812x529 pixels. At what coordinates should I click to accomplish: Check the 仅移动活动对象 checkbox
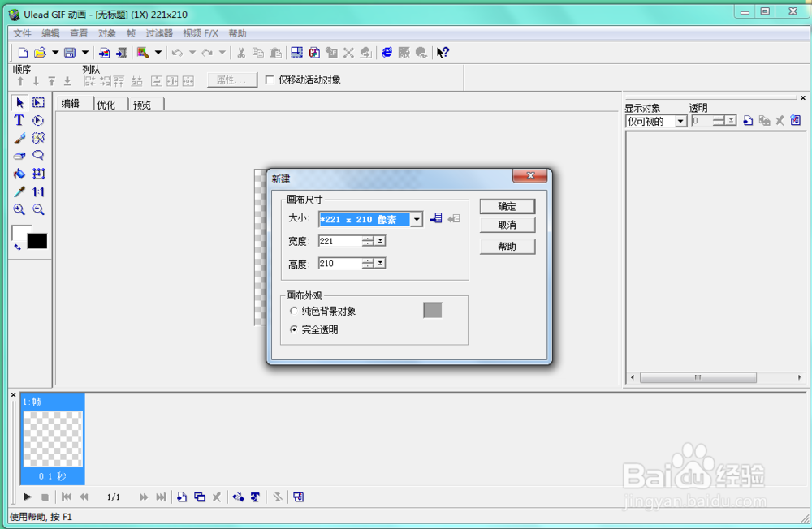click(270, 80)
